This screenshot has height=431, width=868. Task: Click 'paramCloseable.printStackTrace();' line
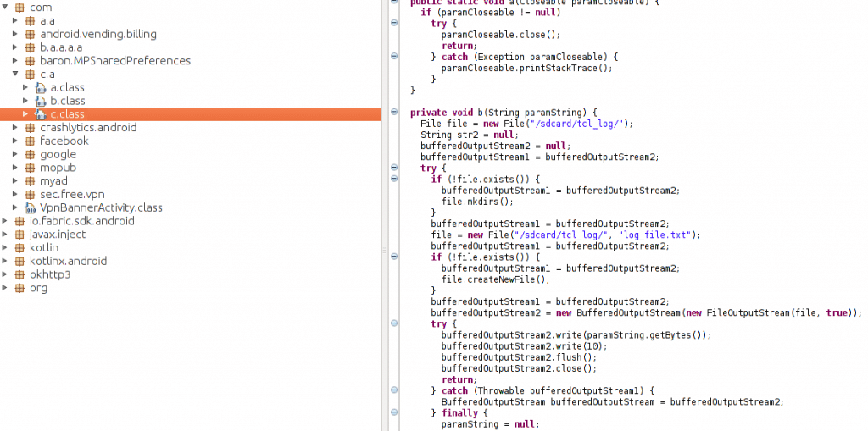coord(527,68)
